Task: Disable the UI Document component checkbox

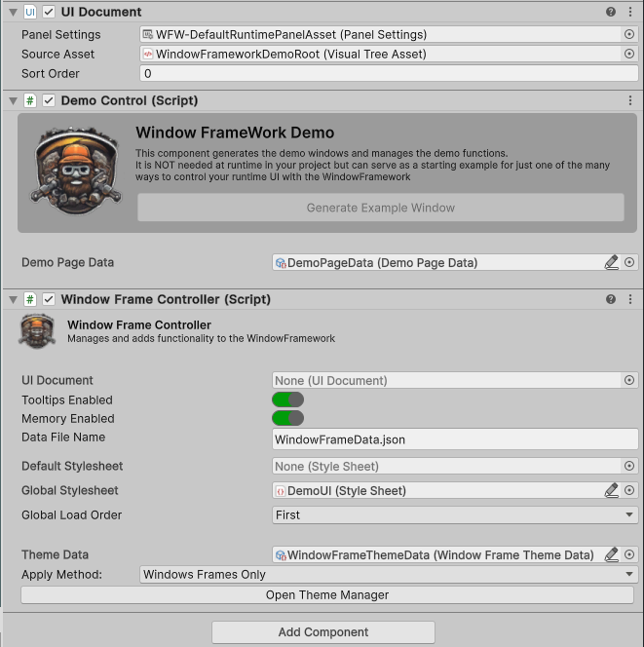Action: [x=49, y=12]
